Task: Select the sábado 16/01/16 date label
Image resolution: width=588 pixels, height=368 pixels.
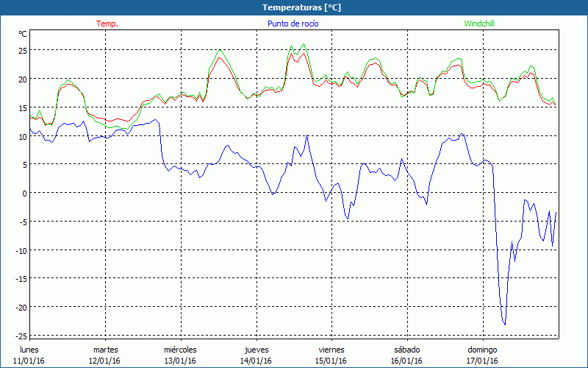Action: pos(406,355)
